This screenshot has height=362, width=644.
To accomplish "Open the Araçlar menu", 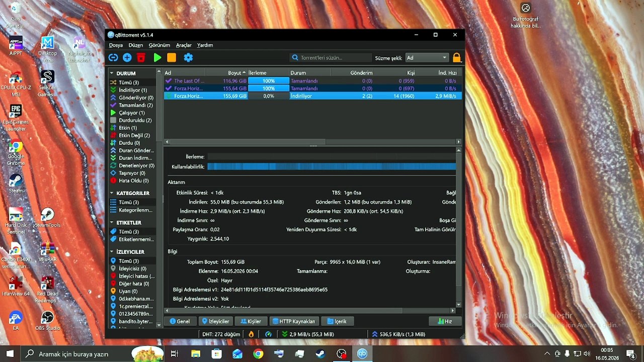I will pyautogui.click(x=184, y=45).
